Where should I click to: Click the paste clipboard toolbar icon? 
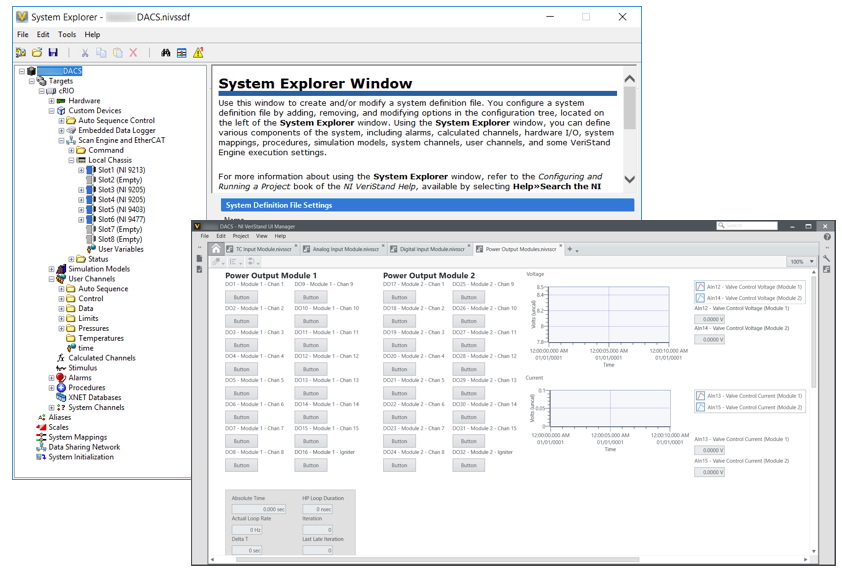click(x=117, y=53)
